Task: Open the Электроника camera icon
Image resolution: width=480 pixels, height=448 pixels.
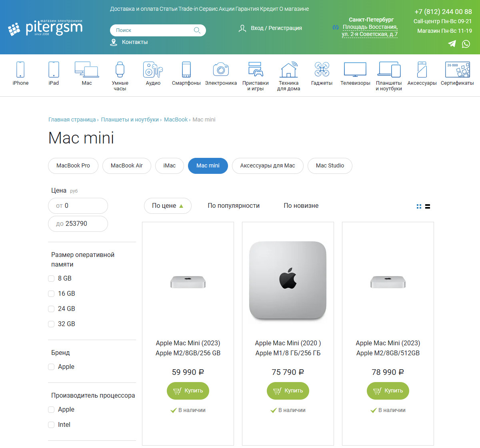Action: point(221,70)
